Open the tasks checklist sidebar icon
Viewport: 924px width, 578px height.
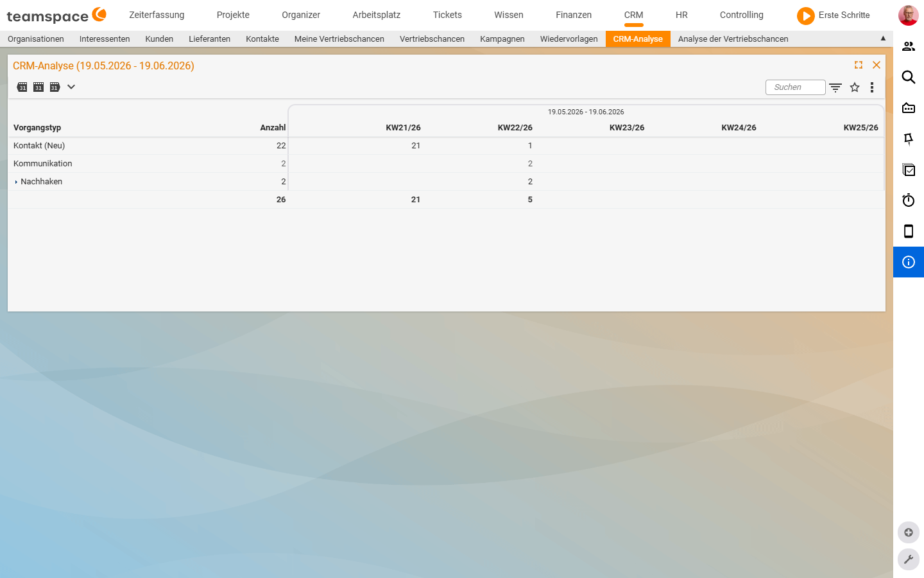click(909, 170)
